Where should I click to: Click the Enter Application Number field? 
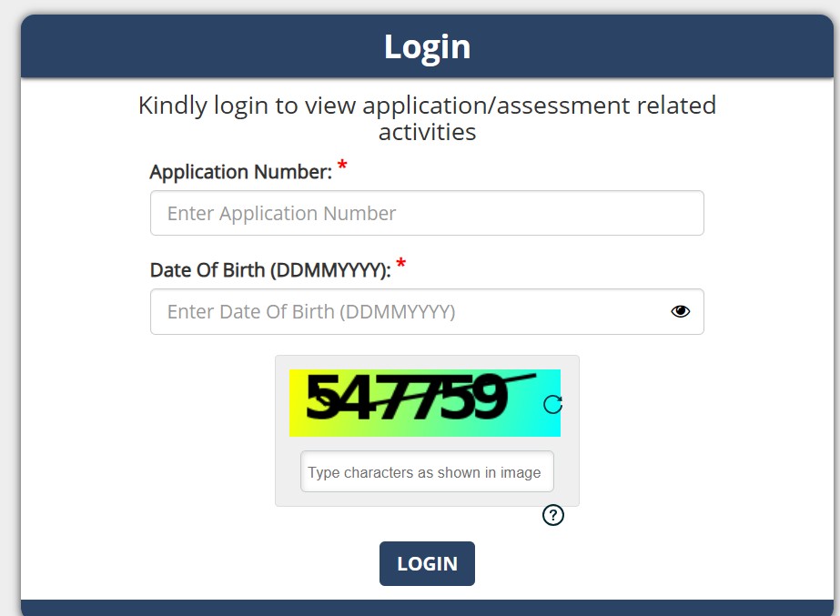(x=426, y=214)
